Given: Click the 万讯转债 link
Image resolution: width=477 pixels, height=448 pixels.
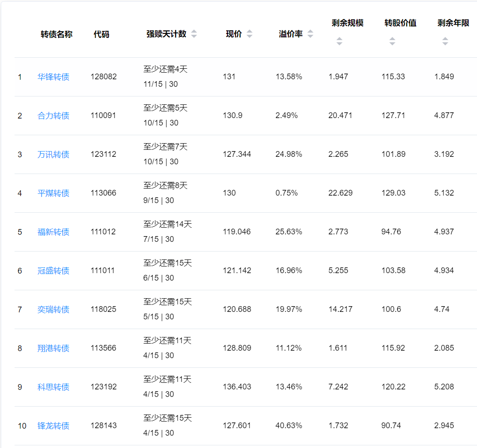Looking at the screenshot, I should 53,155.
